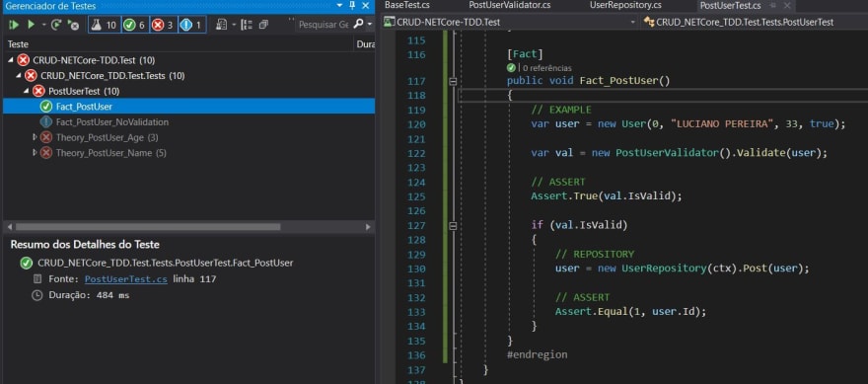Pin the PostUserTest.cs tab
The image size is (868, 384).
(x=773, y=6)
